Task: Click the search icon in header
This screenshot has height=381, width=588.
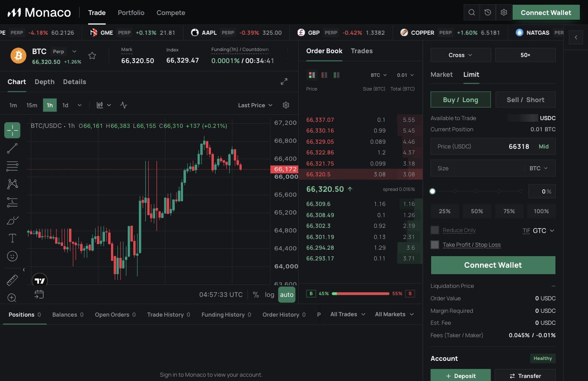Action: click(472, 12)
